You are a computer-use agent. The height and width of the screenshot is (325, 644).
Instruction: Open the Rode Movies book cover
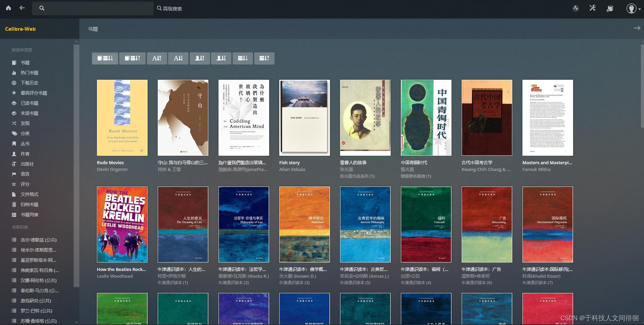click(122, 118)
